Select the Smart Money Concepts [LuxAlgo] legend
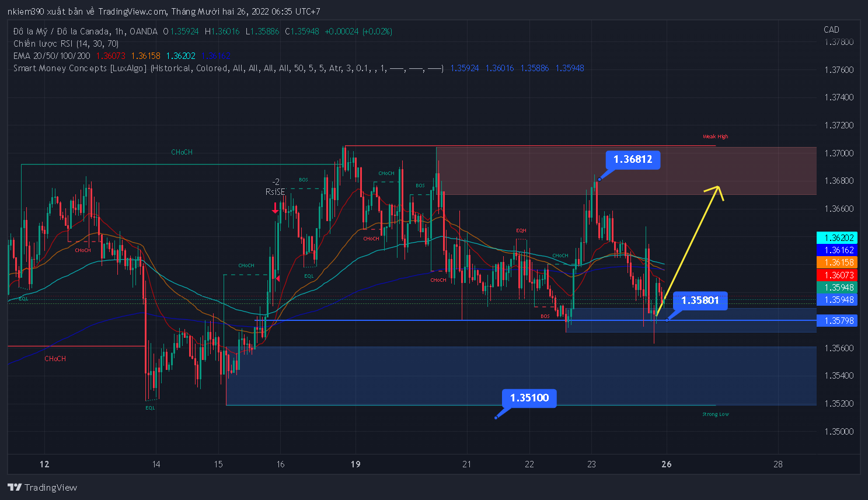 point(228,68)
